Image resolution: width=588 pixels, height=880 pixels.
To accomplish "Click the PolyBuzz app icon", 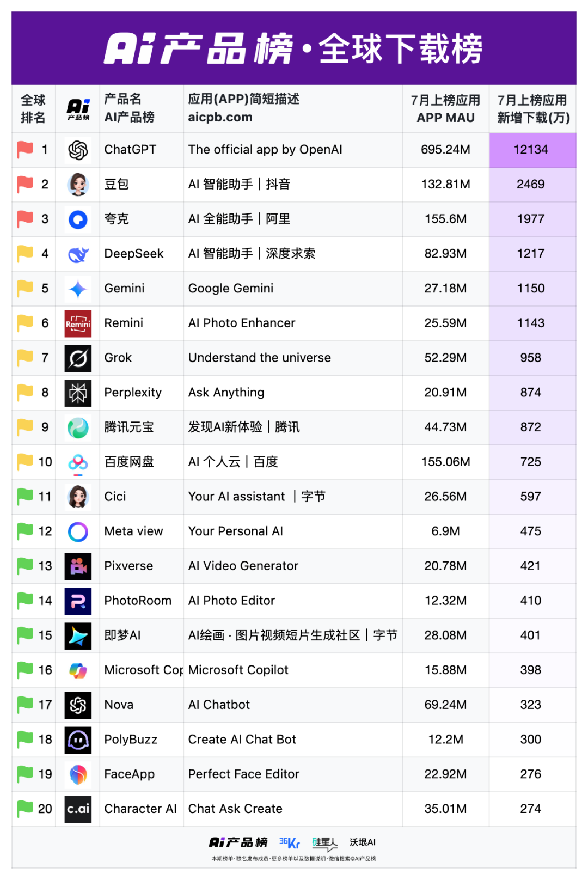I will coord(78,740).
